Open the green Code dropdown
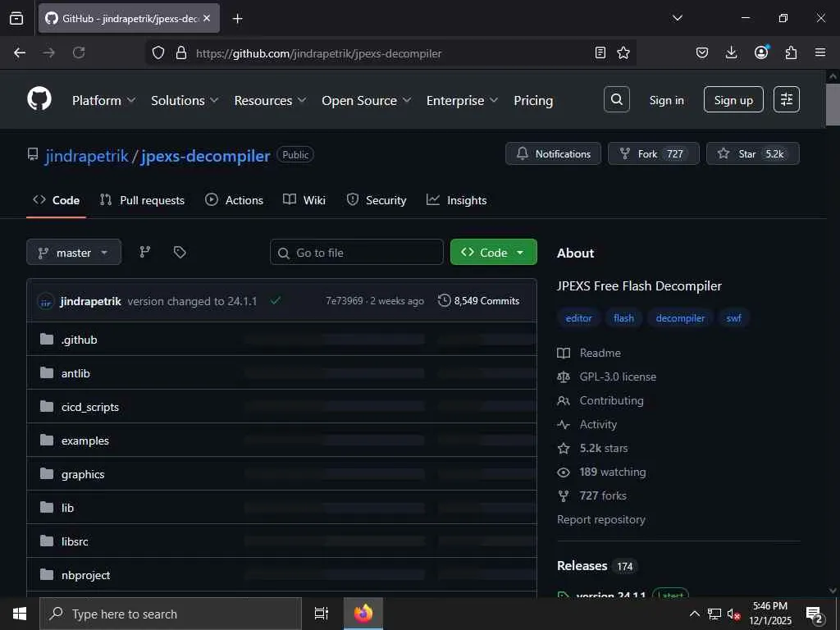Viewport: 840px width, 630px height. click(x=493, y=253)
